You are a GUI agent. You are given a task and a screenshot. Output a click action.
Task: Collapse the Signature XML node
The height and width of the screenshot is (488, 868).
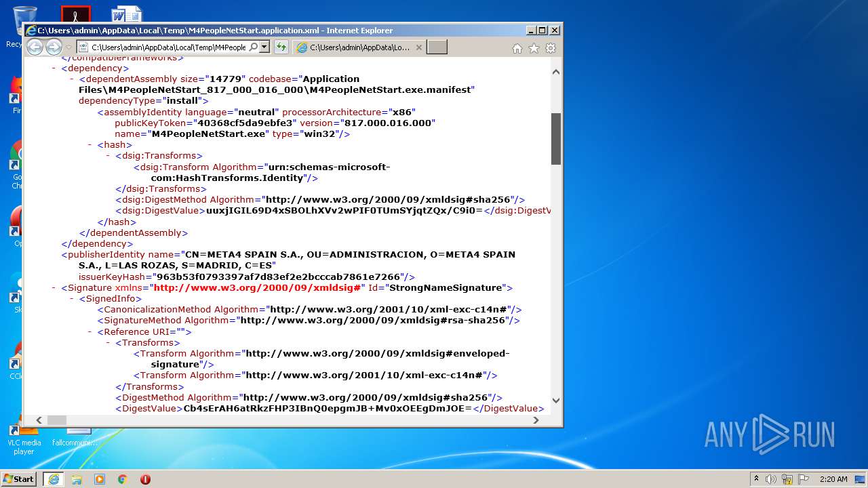[x=54, y=287]
